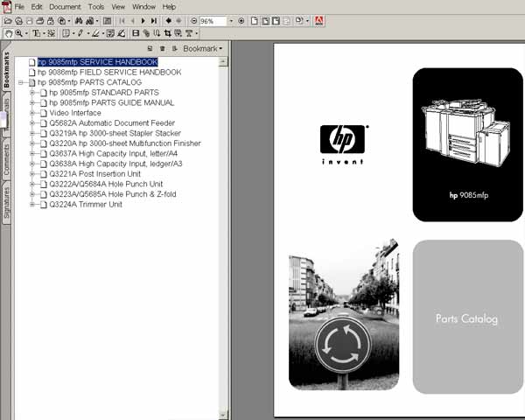The image size is (525, 420).
Task: Collapse hp 9085mfp PARTS CATALOG node
Action: [x=21, y=82]
